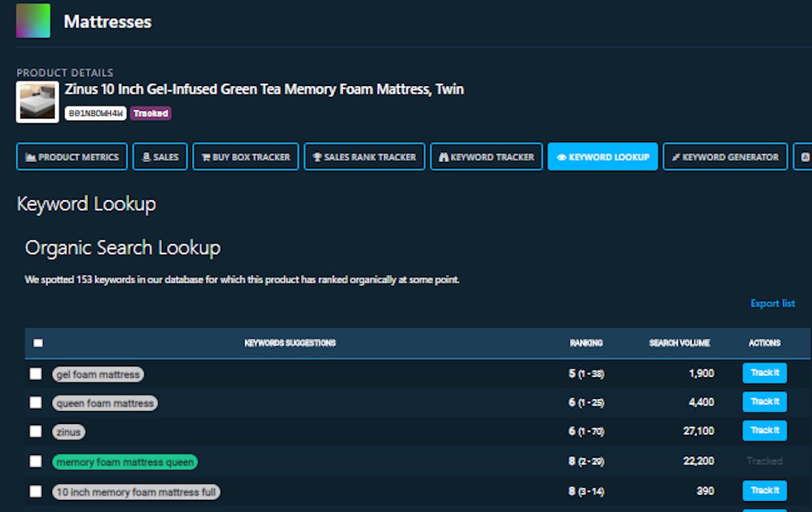Check the box for zinus keyword
This screenshot has width=812, height=512.
[x=36, y=431]
